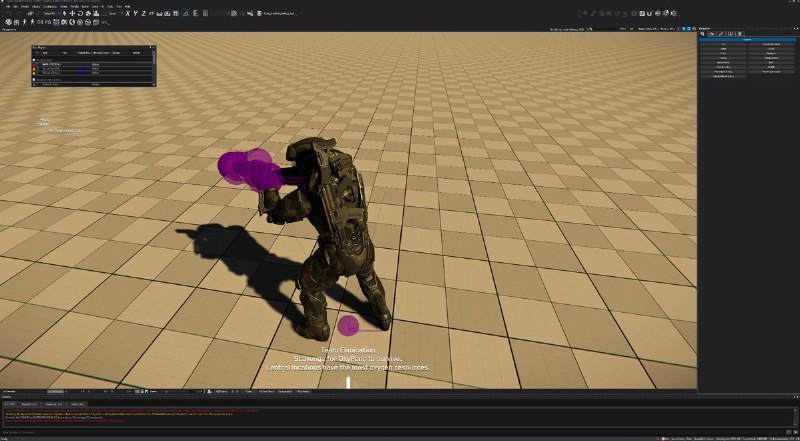
Task: Select the Scale tool in toolbar
Action: 85,14
